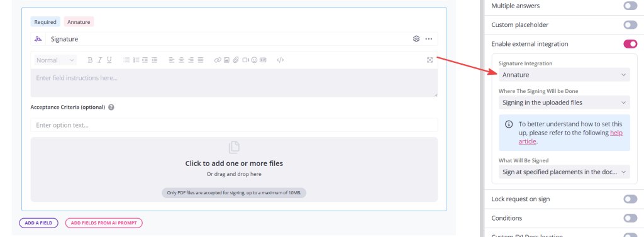The image size is (644, 237).
Task: Justify text alignment
Action: (201, 60)
